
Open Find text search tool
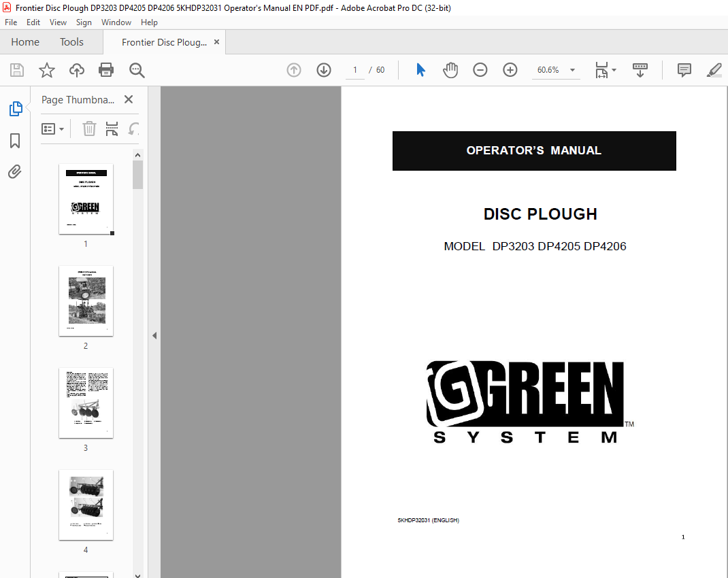tap(137, 70)
